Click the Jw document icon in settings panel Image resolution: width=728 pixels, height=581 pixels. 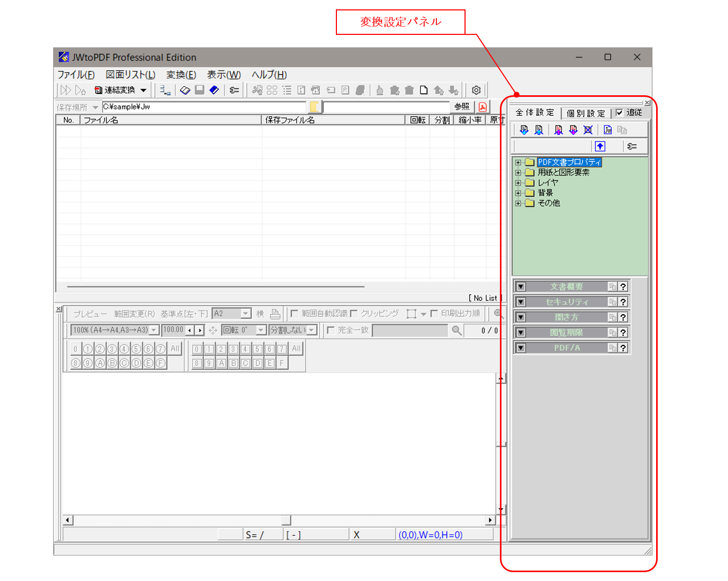click(608, 130)
